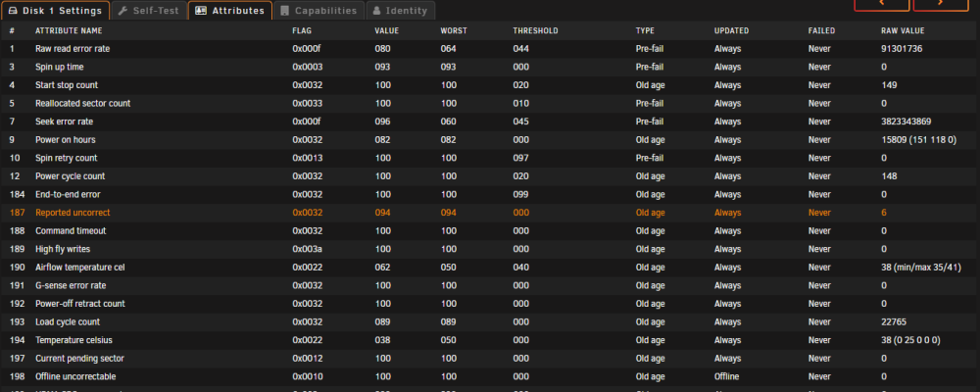Select Airflow temperature cel attribute name
The width and height of the screenshot is (980, 392).
tap(80, 267)
